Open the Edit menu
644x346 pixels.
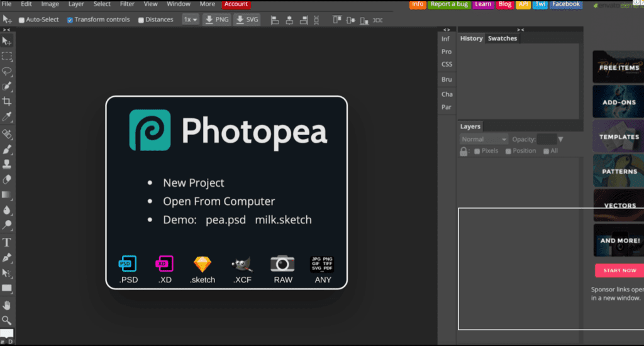pos(26,4)
